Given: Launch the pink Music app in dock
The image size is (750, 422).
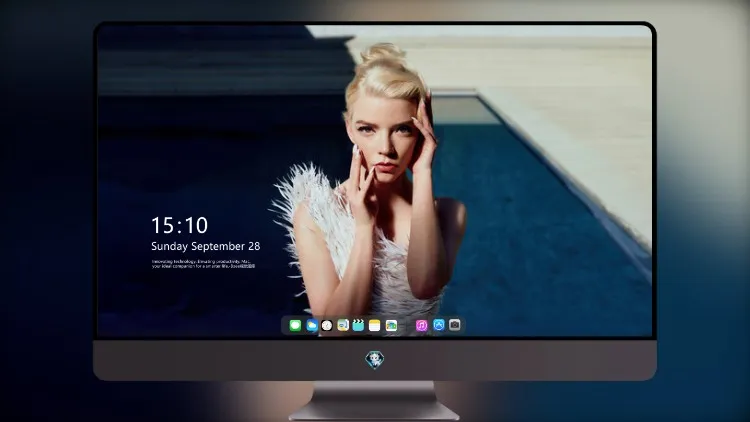Looking at the screenshot, I should pos(421,325).
